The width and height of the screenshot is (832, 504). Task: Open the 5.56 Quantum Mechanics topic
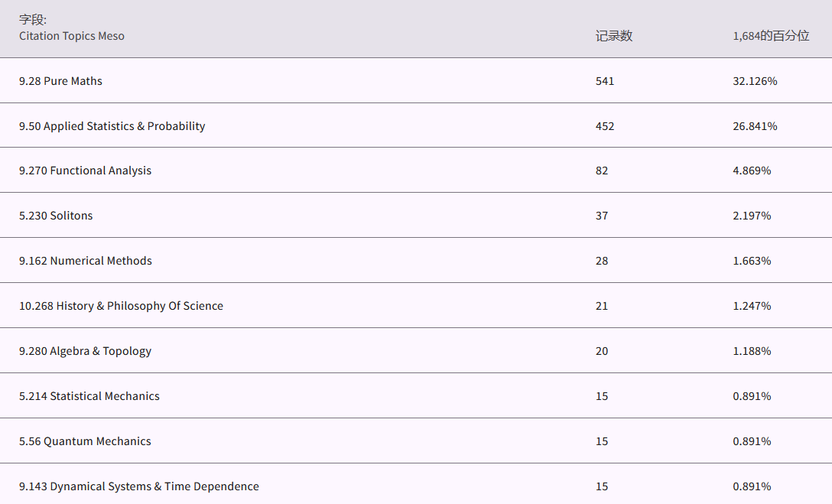(x=85, y=441)
